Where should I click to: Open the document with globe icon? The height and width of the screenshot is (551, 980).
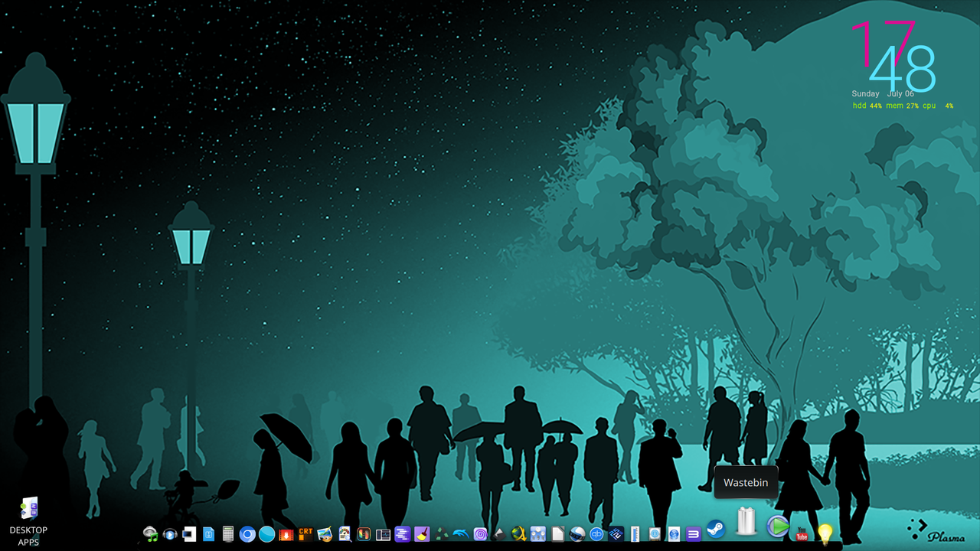click(674, 534)
